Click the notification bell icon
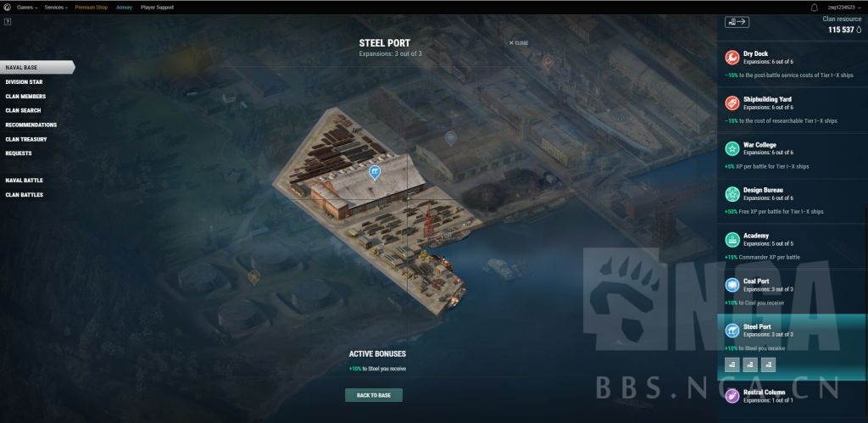Screen dimensions: 868x423 (x=814, y=8)
